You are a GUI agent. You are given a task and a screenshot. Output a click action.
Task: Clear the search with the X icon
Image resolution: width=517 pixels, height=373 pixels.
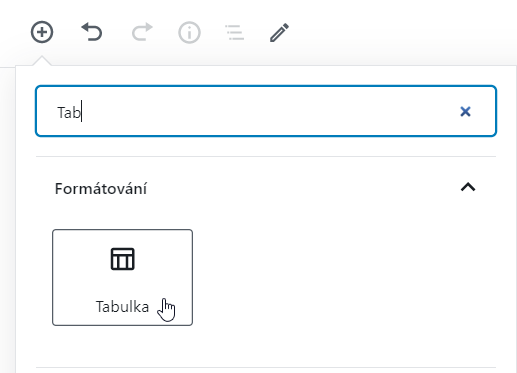[x=465, y=111]
